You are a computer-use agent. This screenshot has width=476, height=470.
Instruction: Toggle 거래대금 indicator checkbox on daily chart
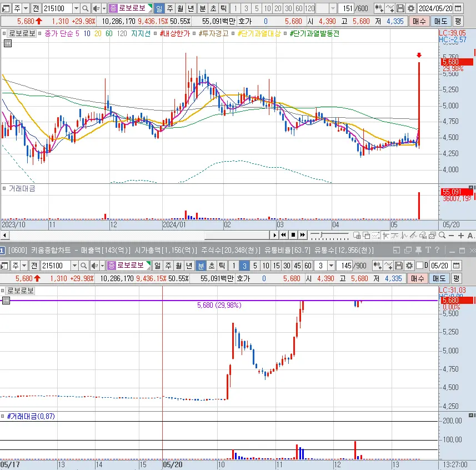(x=4, y=188)
